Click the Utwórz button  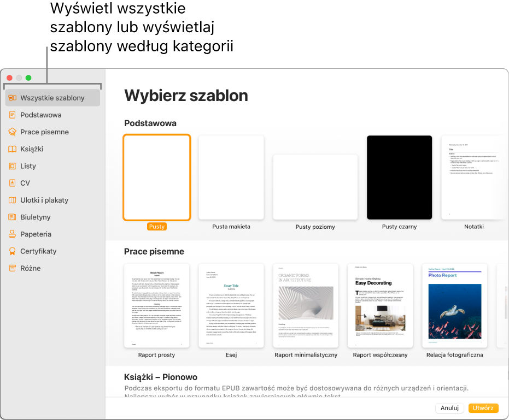pyautogui.click(x=483, y=408)
